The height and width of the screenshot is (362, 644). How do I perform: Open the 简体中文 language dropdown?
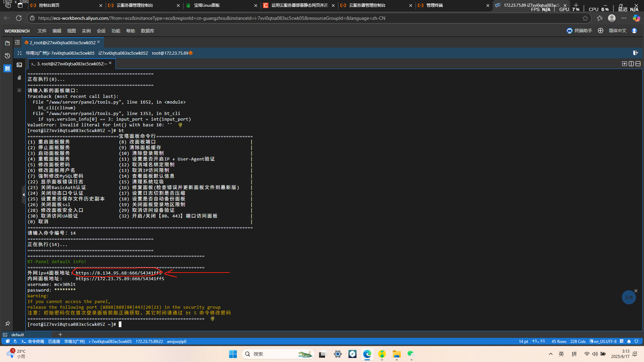click(x=618, y=31)
